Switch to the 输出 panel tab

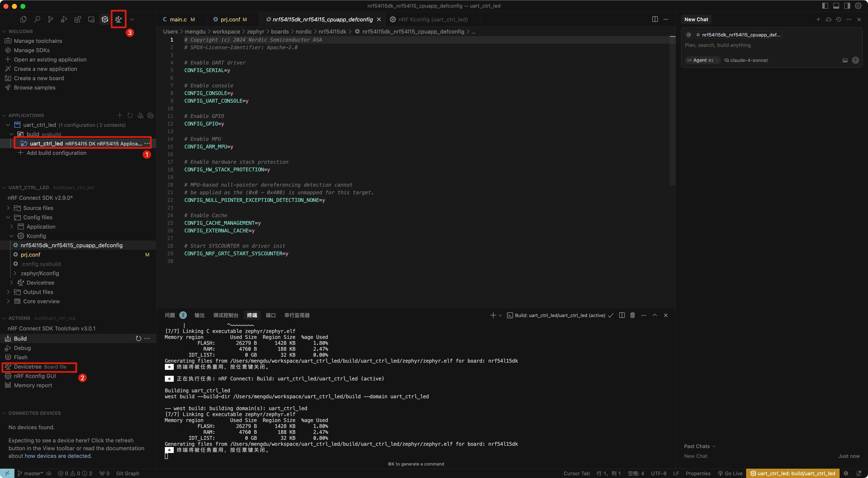tap(199, 315)
